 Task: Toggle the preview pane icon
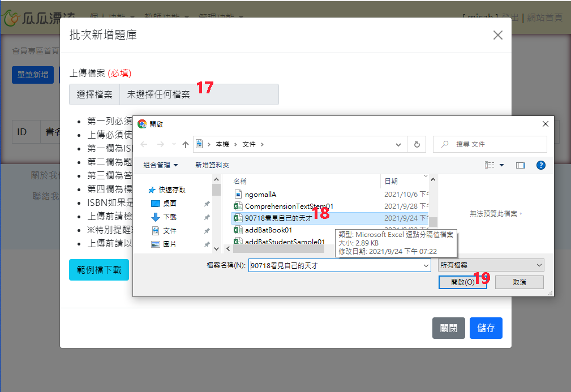[x=521, y=165]
